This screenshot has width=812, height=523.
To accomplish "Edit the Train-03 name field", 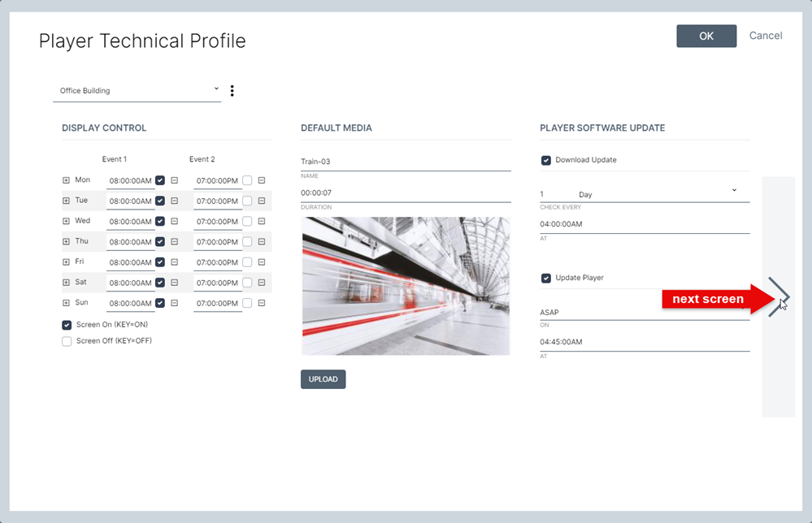I will coord(406,162).
